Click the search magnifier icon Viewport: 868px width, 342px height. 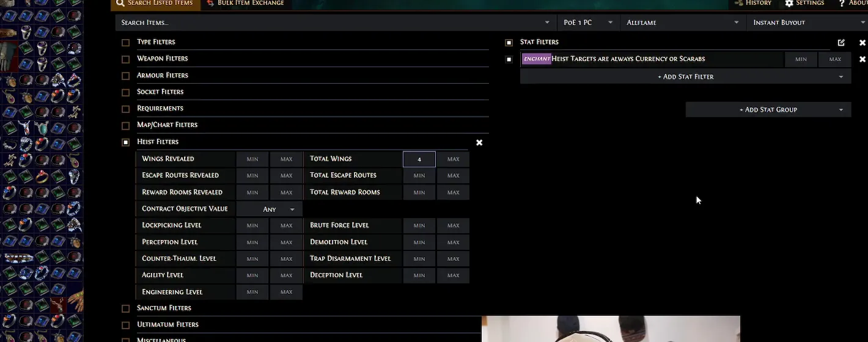coord(120,3)
